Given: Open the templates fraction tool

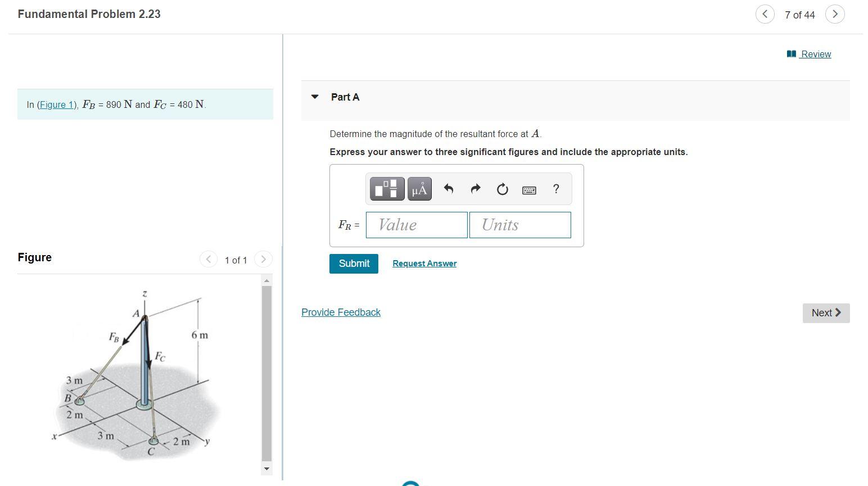Looking at the screenshot, I should click(387, 189).
